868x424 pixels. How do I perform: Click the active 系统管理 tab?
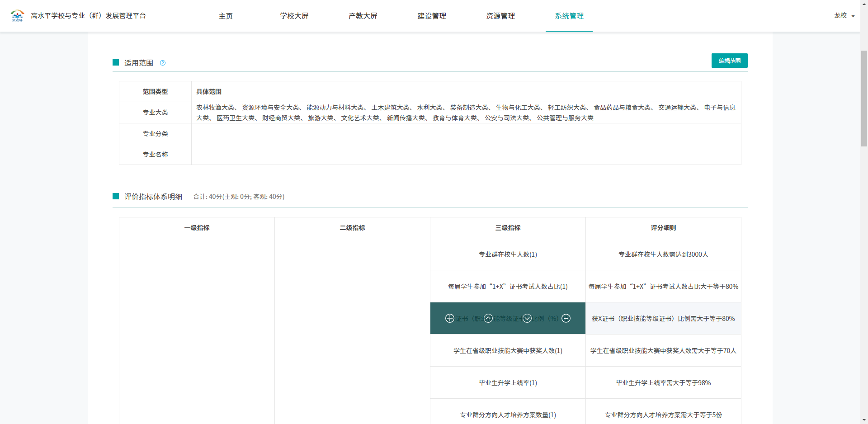[569, 16]
